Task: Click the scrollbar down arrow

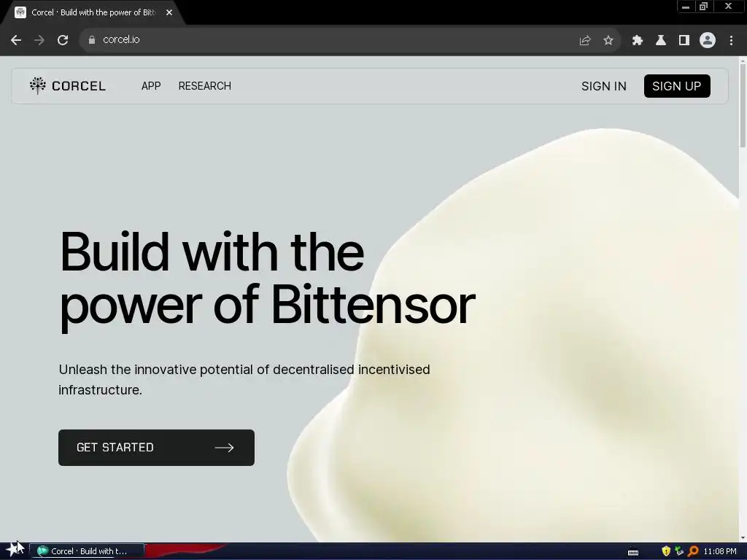Action: [x=743, y=538]
